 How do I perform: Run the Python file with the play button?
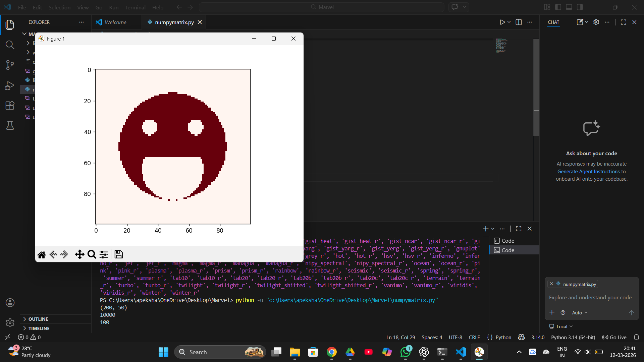click(x=502, y=22)
